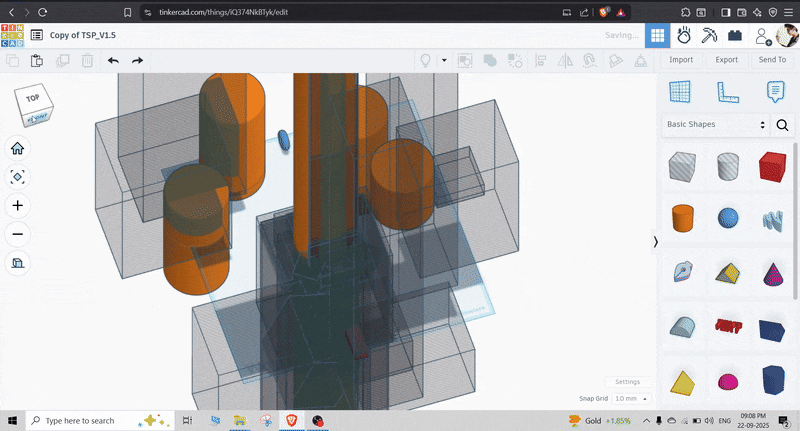Toggle orthographic/perspective view
Image resolution: width=800 pixels, height=431 pixels.
[x=17, y=263]
